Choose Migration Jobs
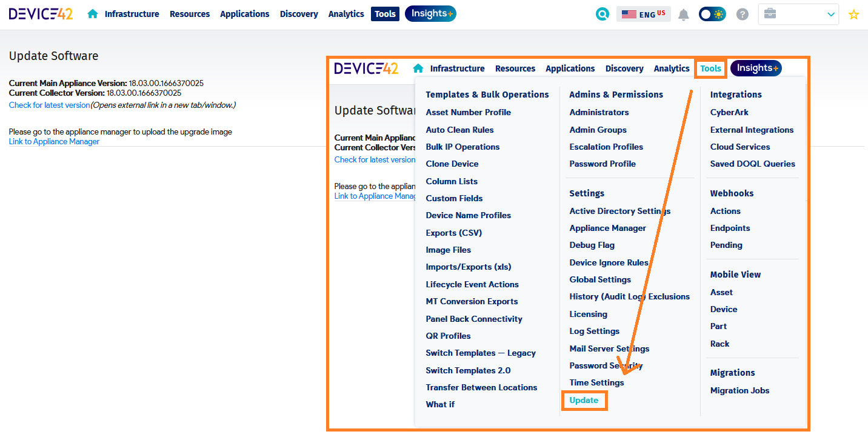This screenshot has height=440, width=868. tap(739, 390)
